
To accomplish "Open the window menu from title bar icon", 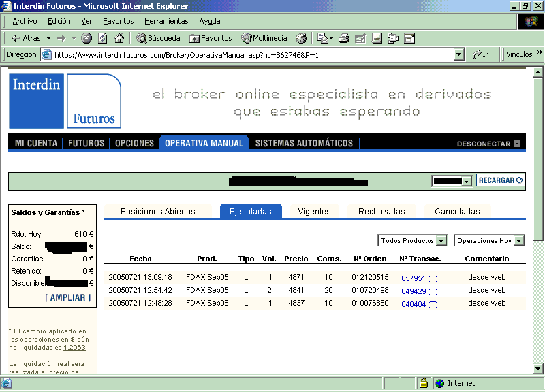I will (6, 6).
